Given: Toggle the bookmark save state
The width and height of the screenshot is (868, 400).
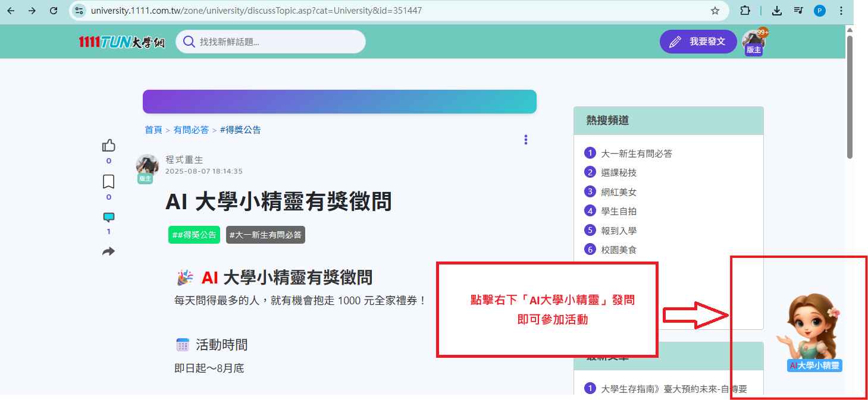Looking at the screenshot, I should 108,181.
